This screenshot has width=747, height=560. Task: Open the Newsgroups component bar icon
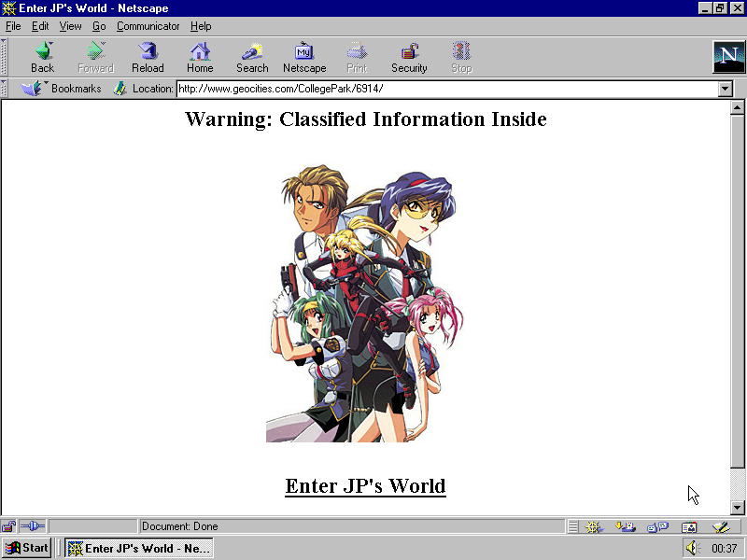[x=657, y=526]
